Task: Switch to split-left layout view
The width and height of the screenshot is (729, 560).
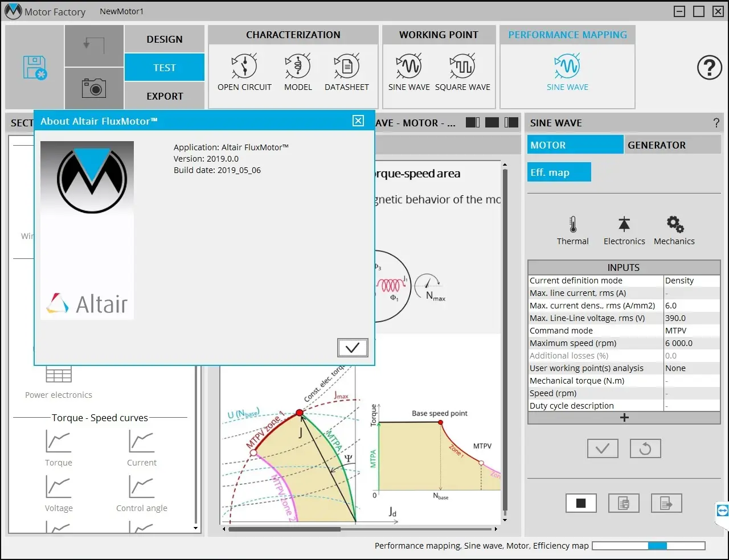Action: (473, 122)
